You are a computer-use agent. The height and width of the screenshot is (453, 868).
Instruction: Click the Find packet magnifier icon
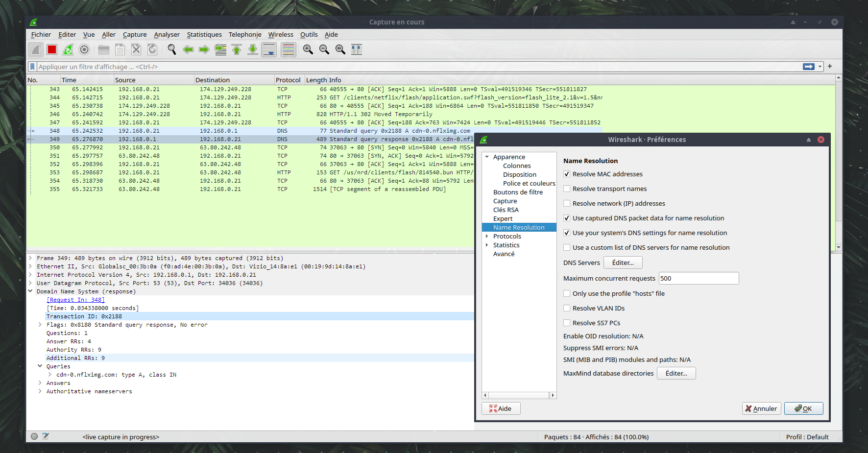(172, 49)
